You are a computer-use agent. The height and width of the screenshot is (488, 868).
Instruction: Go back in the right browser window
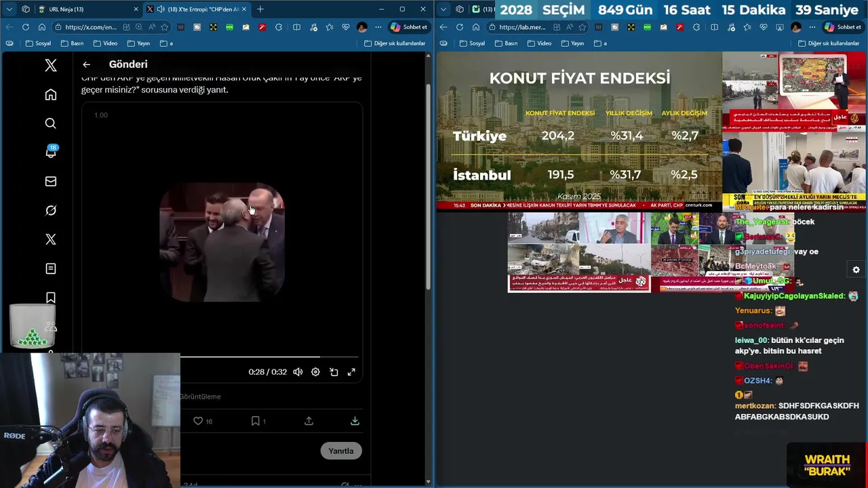click(443, 27)
